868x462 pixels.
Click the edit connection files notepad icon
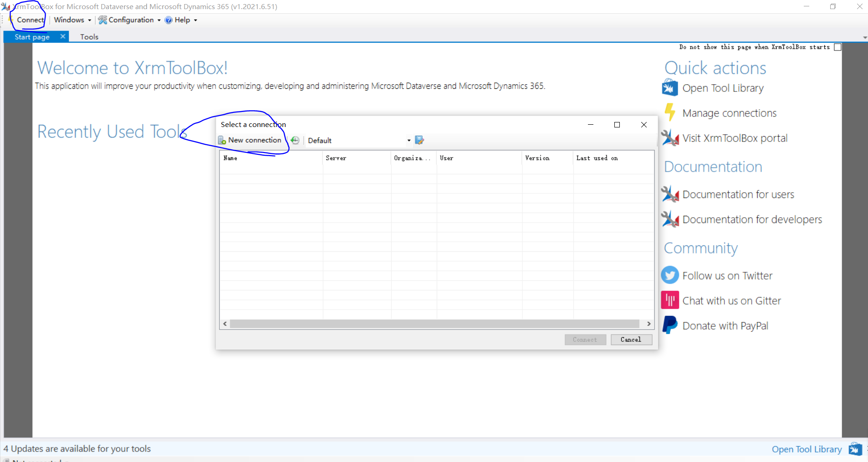[x=419, y=140]
